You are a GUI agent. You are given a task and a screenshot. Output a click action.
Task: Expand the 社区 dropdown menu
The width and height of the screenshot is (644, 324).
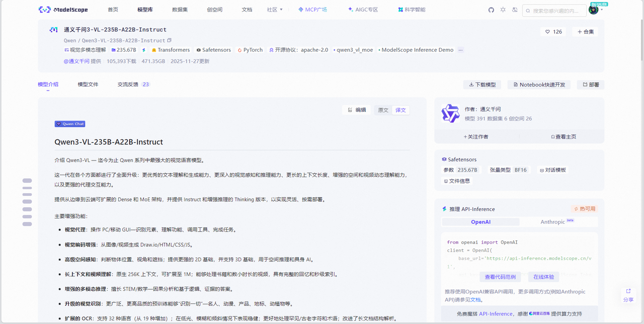(275, 10)
